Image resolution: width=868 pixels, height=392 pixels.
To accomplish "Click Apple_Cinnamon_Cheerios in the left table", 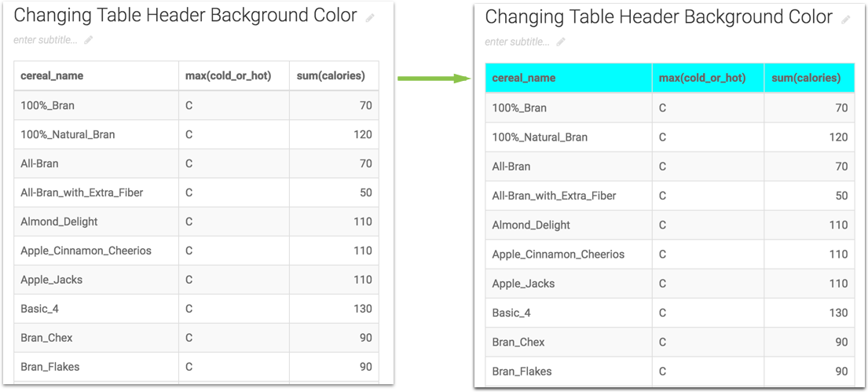I will 86,251.
